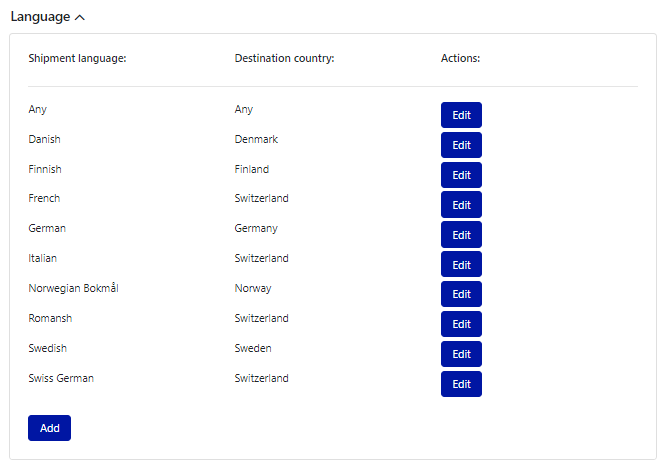The image size is (667, 470).
Task: Click the Shipment language column header
Action: [77, 58]
